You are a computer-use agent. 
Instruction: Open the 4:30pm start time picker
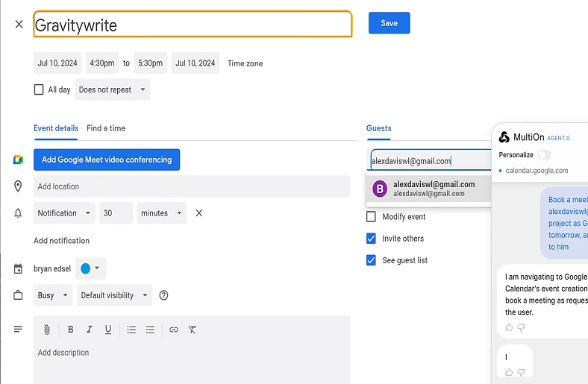[102, 63]
